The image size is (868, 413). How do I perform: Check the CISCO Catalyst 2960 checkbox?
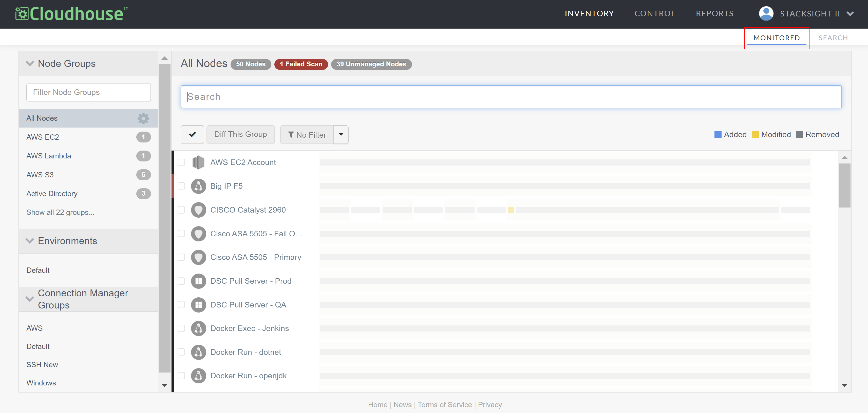tap(181, 210)
